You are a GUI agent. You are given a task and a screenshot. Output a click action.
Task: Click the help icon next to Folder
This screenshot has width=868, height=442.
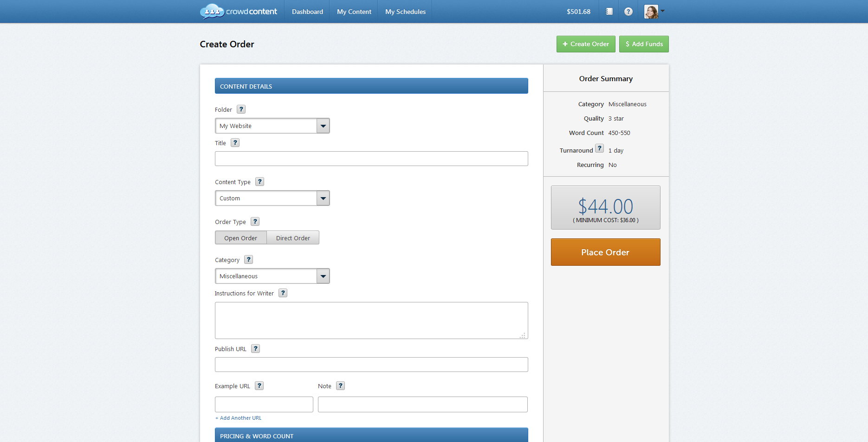click(x=241, y=109)
